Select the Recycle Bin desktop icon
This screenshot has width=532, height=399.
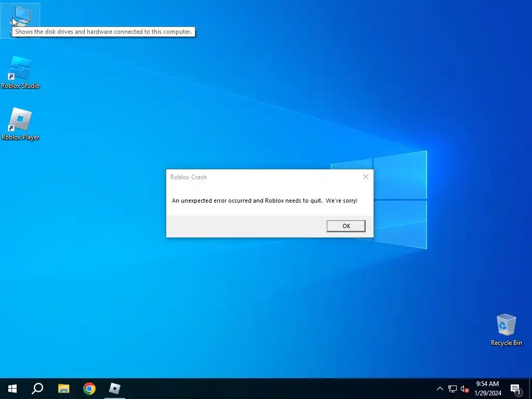click(506, 330)
